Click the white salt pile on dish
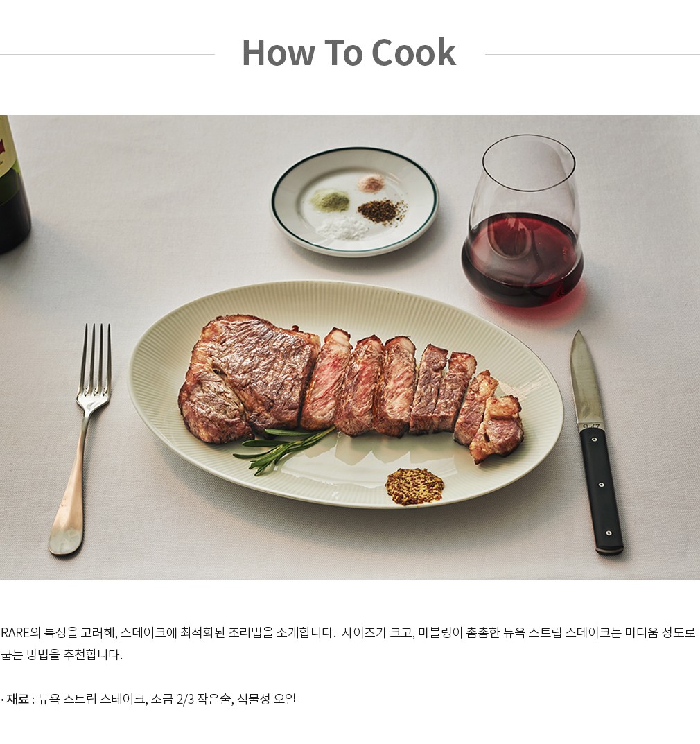700x744 pixels. coord(342,227)
